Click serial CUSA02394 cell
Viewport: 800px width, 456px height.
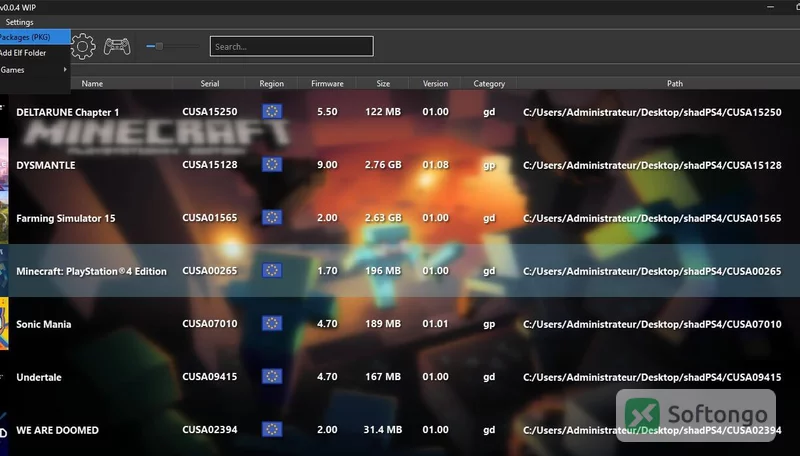click(210, 430)
